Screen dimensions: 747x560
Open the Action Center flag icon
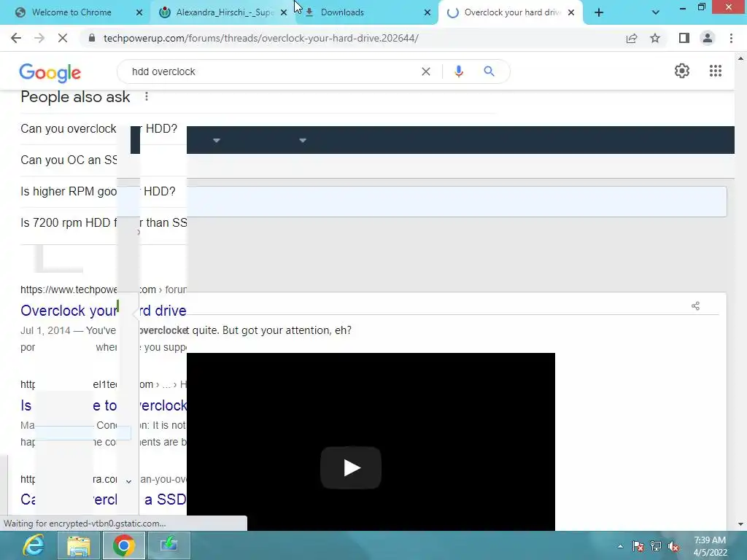tap(638, 546)
